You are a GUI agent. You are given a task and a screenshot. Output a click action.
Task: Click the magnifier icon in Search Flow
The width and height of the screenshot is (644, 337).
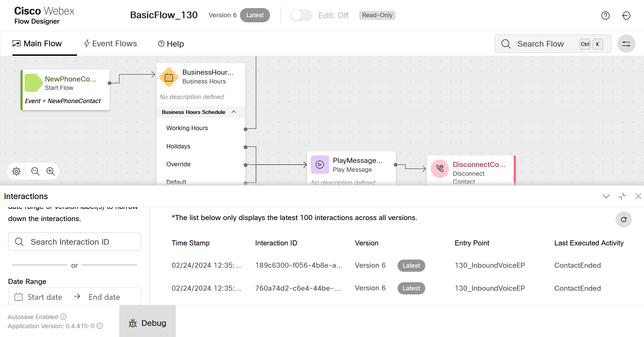point(506,44)
